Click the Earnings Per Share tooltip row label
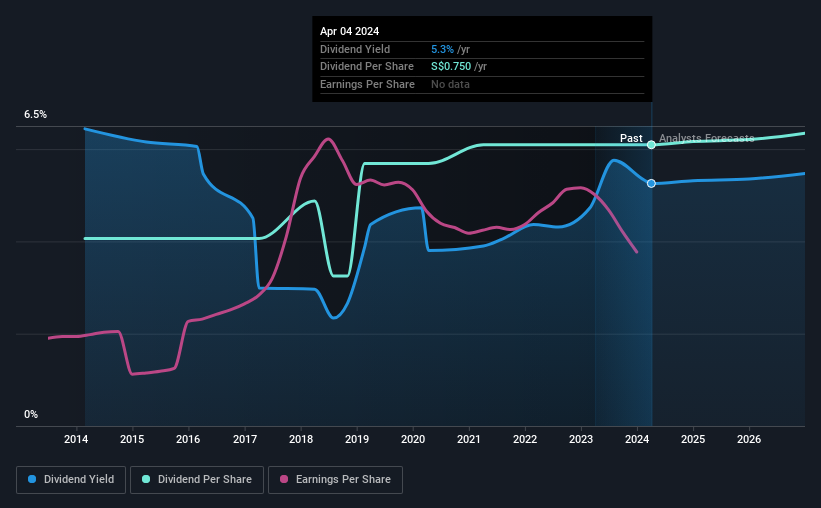The width and height of the screenshot is (821, 508). coord(368,84)
